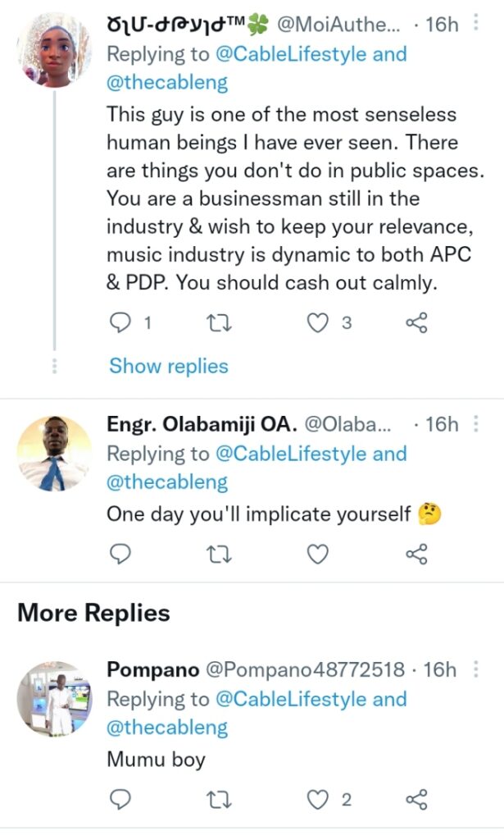Viewport: 504px width, 840px height.
Task: Reply to Engr. Olabamiji's tweet
Action: tap(120, 555)
